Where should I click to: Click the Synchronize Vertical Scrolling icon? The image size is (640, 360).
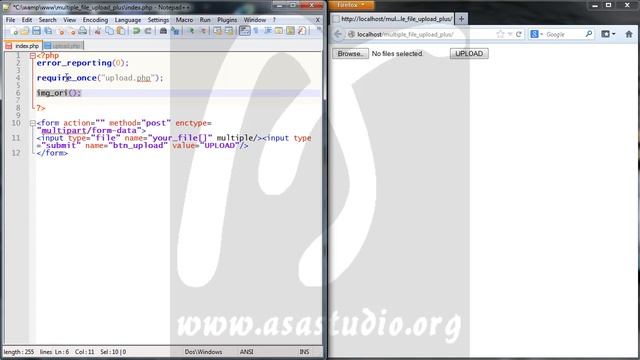coord(218,31)
